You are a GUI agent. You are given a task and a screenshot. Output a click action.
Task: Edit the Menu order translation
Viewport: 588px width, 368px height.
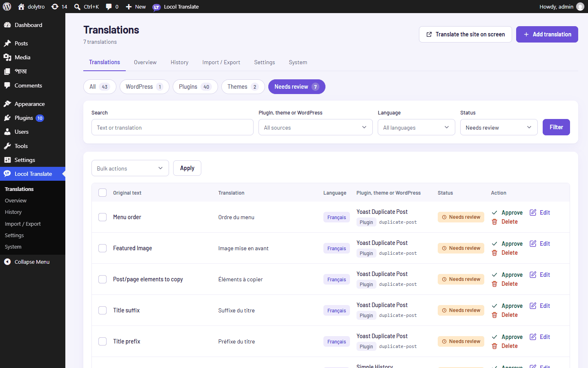(x=540, y=213)
